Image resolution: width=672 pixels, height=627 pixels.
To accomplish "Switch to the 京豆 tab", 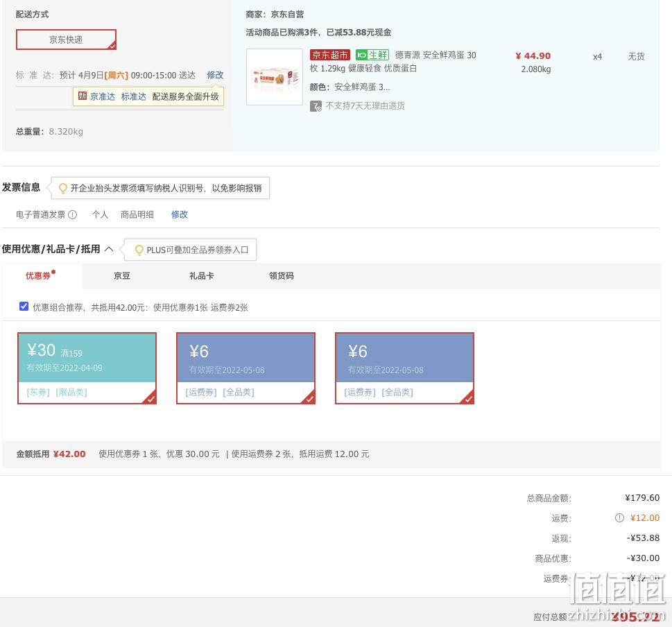I will 122,275.
